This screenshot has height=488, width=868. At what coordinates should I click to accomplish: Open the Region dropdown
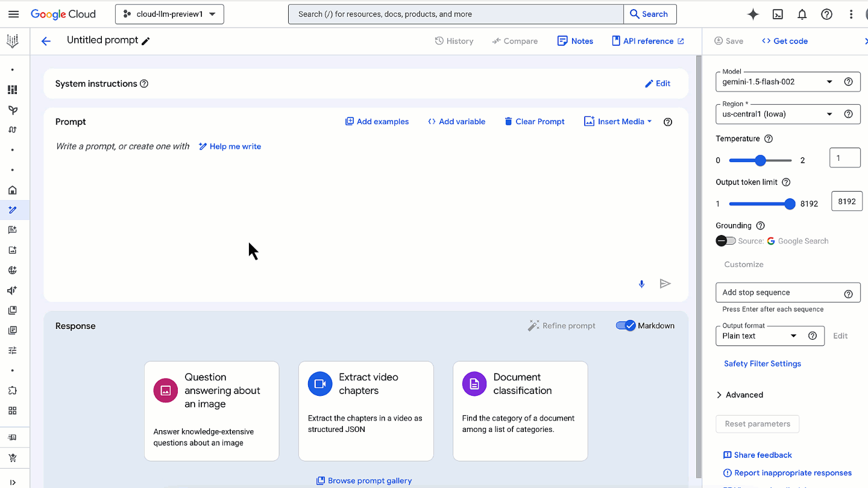click(776, 114)
